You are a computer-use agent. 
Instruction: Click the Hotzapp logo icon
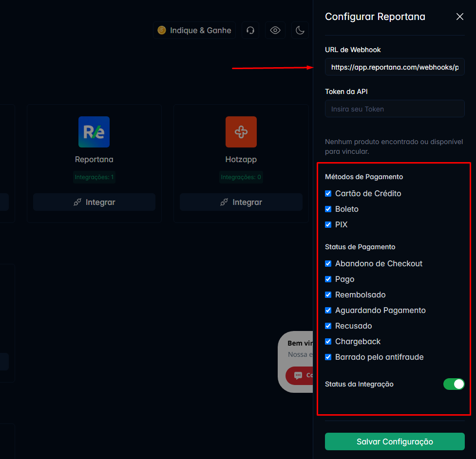coord(241,132)
